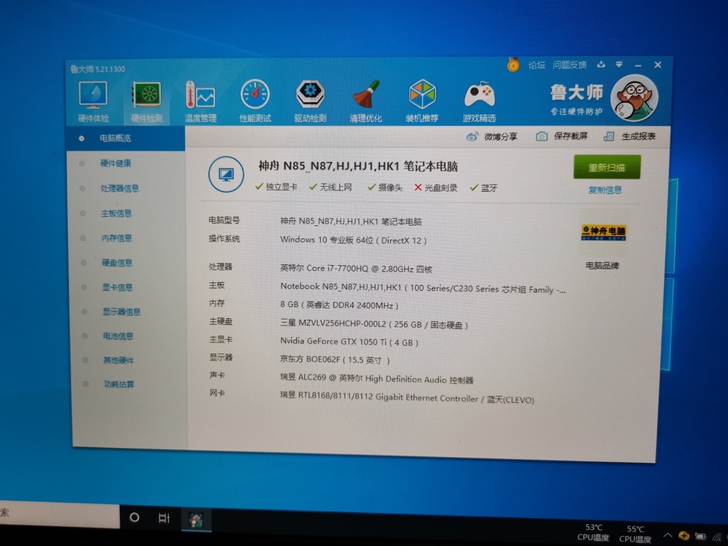Open 清理优化 cleanup broom icon
The image size is (728, 546).
click(x=366, y=101)
